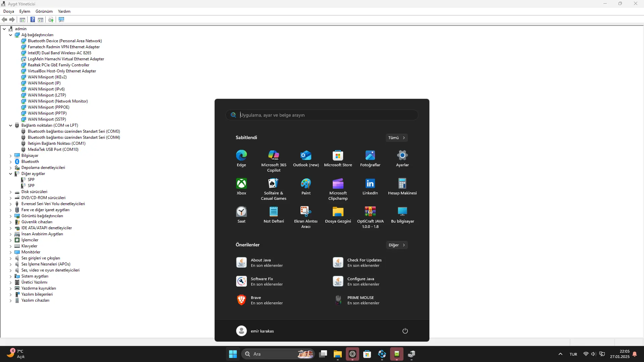Select Realtek PCIe GbE Family Controller

[58, 65]
